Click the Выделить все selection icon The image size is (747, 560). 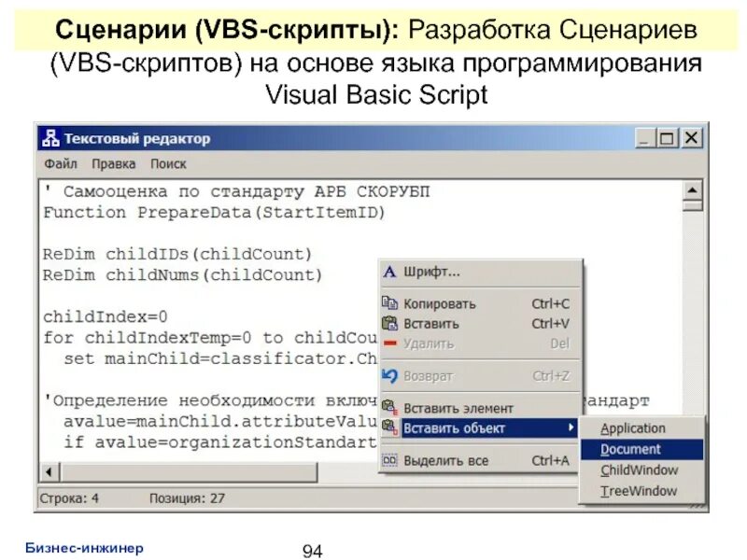pos(389,460)
